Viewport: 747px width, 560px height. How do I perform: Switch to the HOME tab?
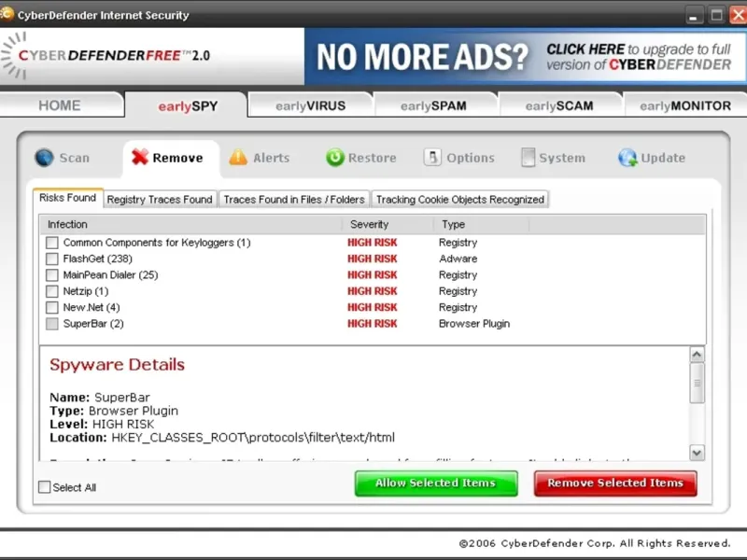point(60,105)
